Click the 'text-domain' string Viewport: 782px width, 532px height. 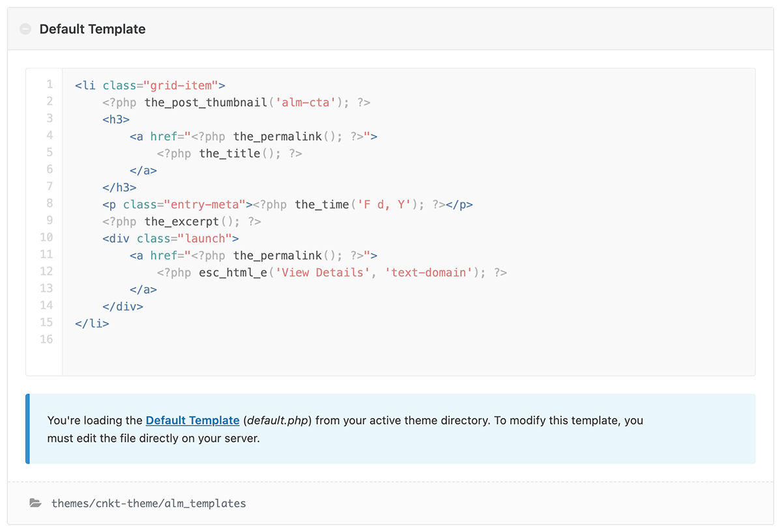pyautogui.click(x=429, y=272)
